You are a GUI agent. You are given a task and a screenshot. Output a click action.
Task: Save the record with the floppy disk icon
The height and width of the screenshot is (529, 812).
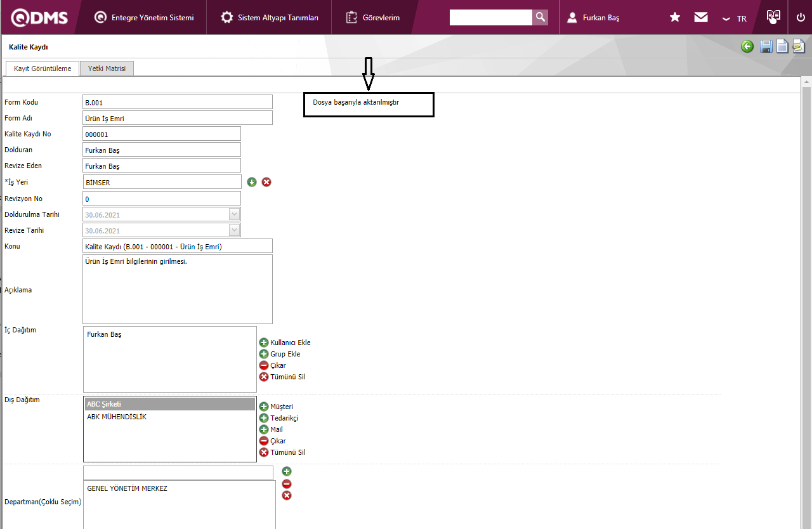766,46
